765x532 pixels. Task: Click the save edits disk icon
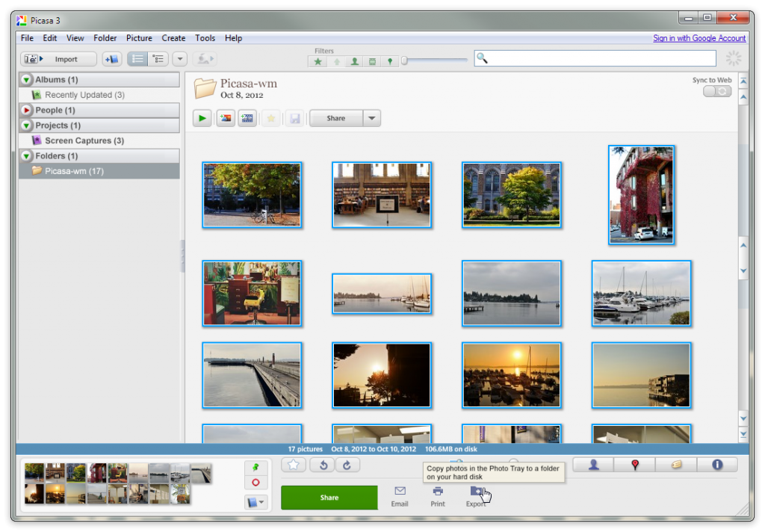pos(294,118)
